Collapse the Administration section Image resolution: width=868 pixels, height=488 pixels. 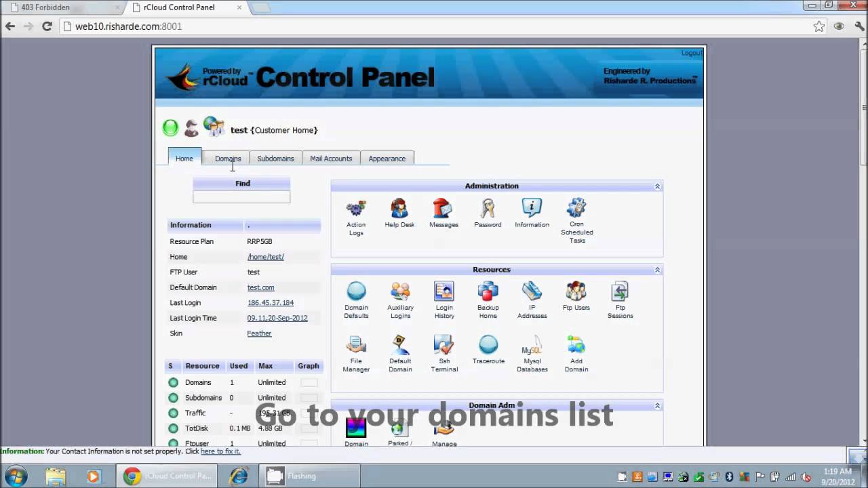[657, 186]
